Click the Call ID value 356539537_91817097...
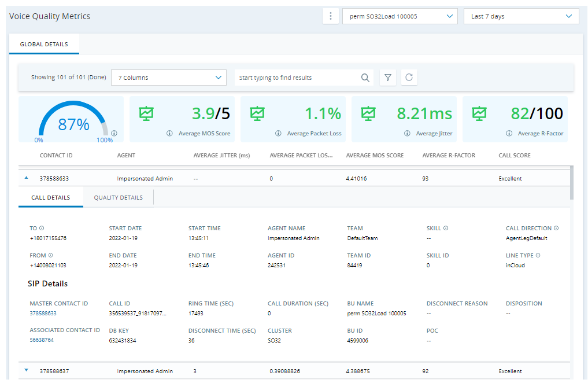 click(138, 313)
